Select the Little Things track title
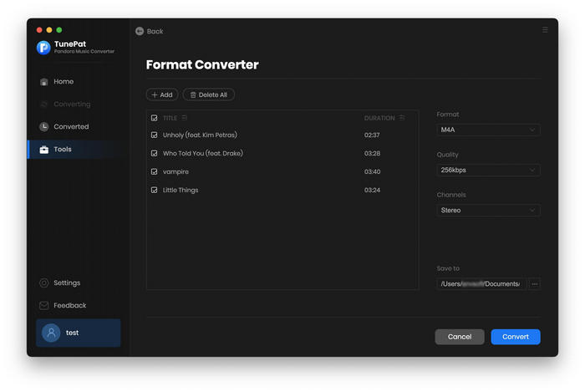This screenshot has height=392, width=585. pos(181,191)
